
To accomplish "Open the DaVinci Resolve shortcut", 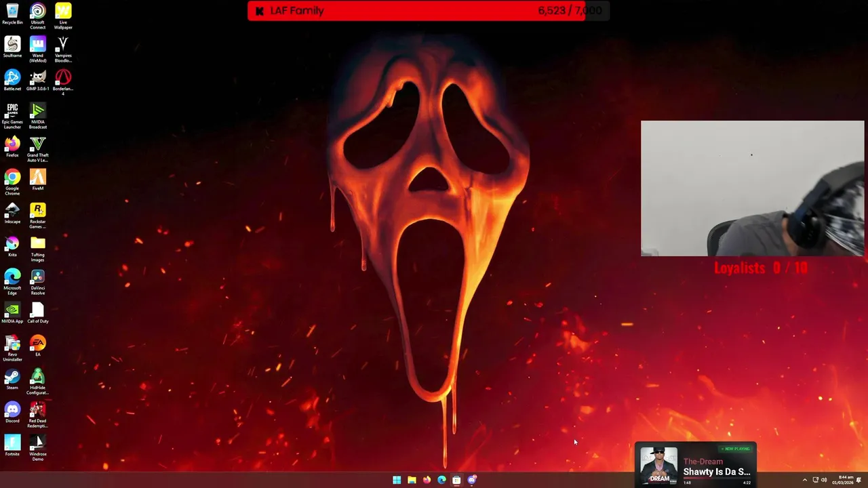I will (38, 282).
